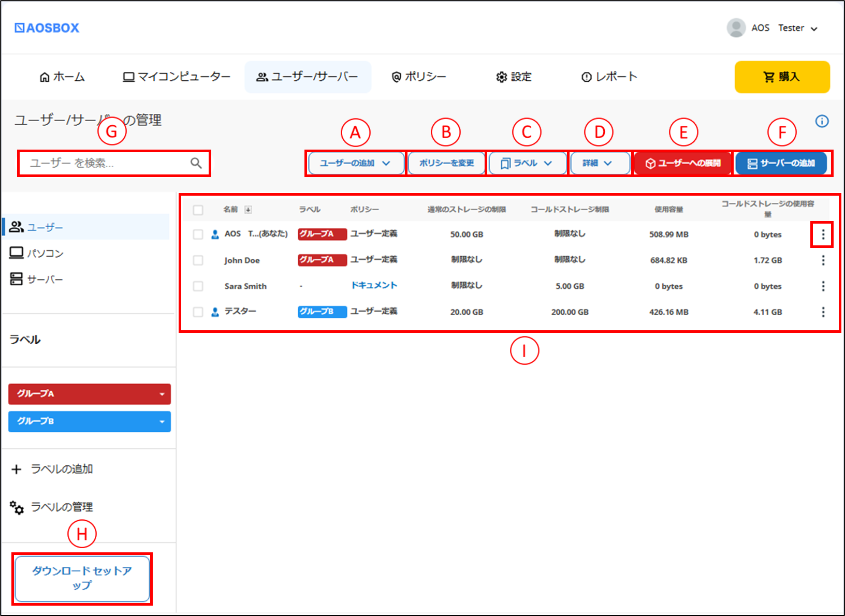Check the select-all checkbox in table header
The height and width of the screenshot is (616, 845).
[198, 210]
